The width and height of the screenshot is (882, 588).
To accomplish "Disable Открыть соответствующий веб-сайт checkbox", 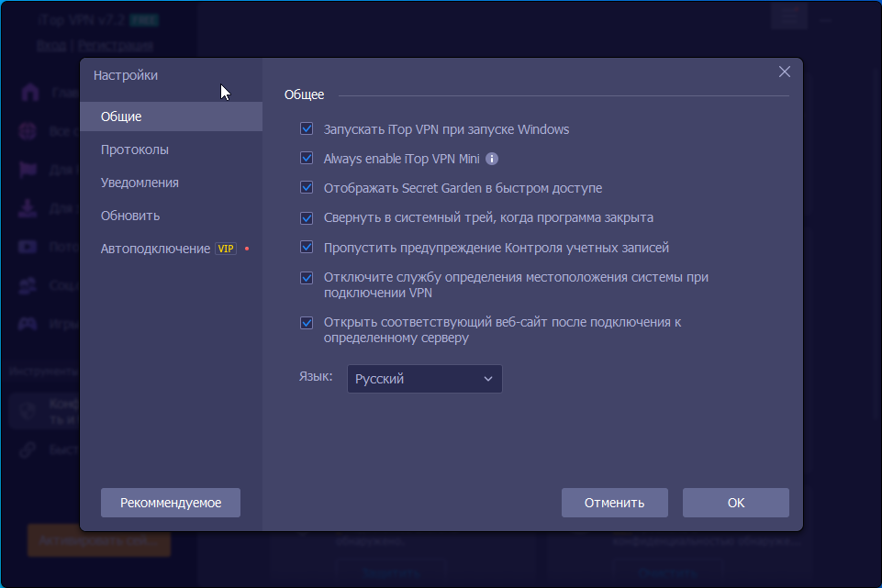I will click(307, 323).
